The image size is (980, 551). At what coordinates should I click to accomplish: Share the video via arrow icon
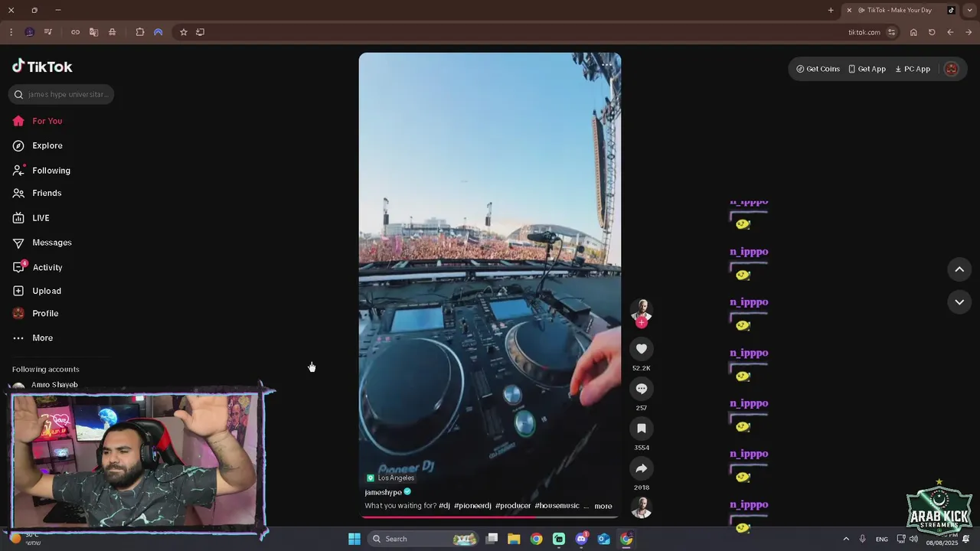click(642, 468)
